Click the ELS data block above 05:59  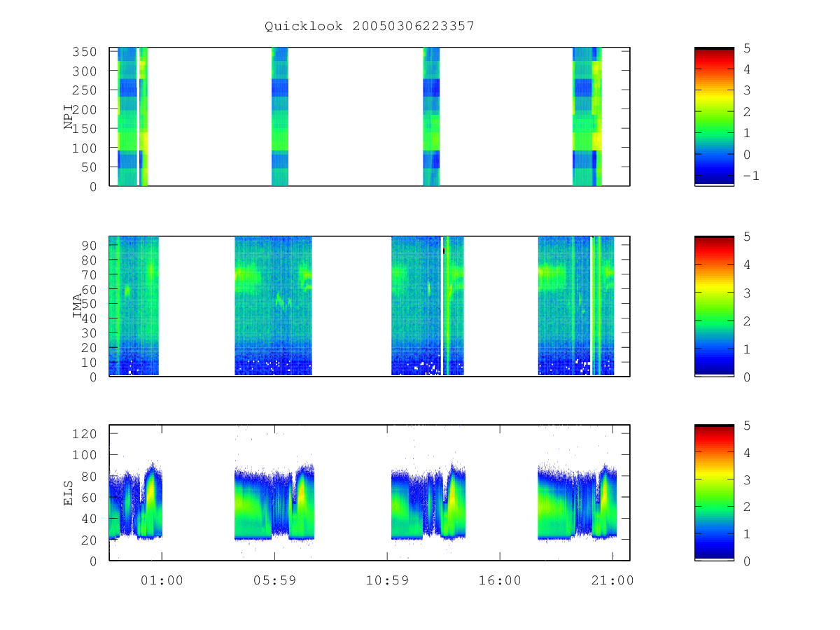(x=274, y=502)
